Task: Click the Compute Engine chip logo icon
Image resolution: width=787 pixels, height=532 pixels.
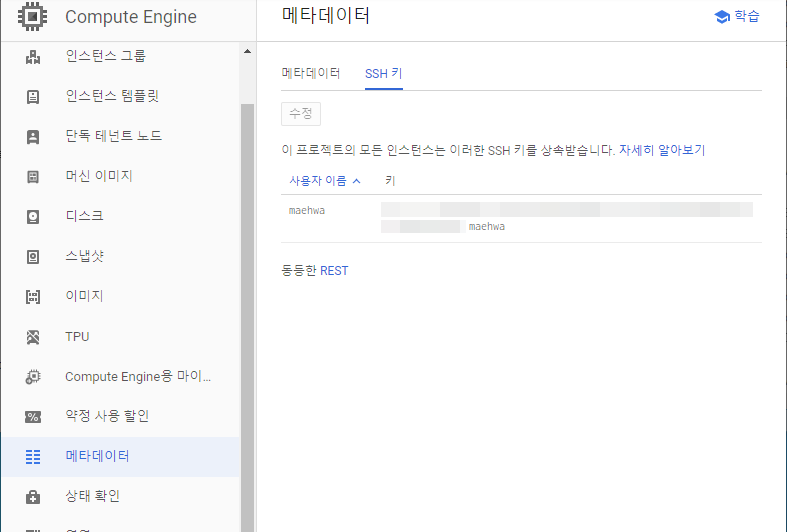Action: pos(33,17)
